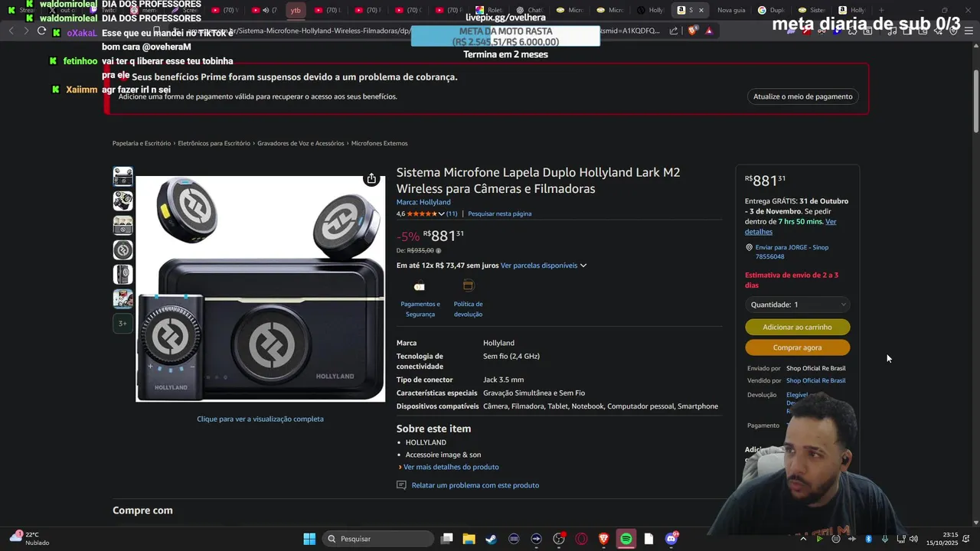Select the fourth product thumbnail
Viewport: 980px width, 551px height.
[x=122, y=250]
